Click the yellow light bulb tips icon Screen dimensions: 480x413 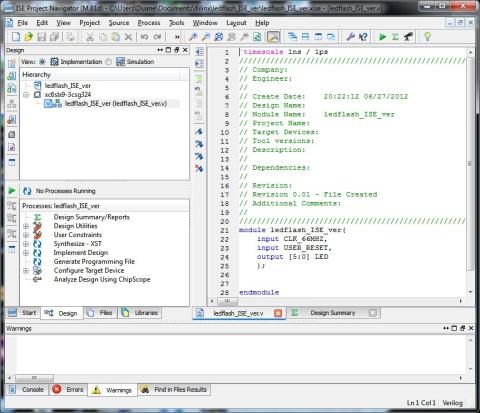[427, 36]
